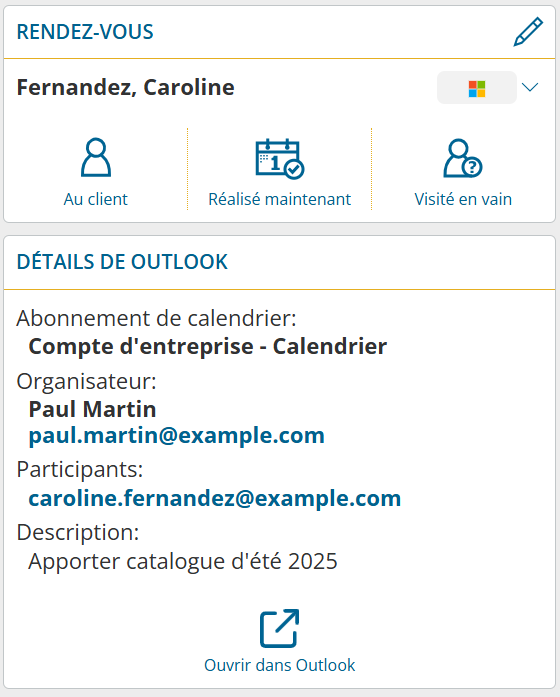Viewport: 560px width, 697px height.
Task: Click the Visité en vain question-mark person icon
Action: click(x=463, y=158)
